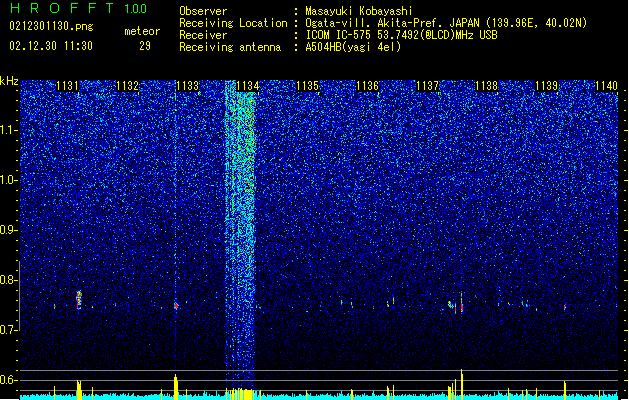The width and height of the screenshot is (629, 400).
Task: Click the meteor echo at 1133
Action: click(x=176, y=306)
